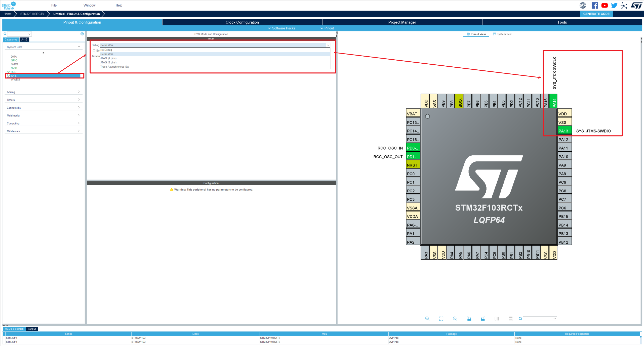Zoom out of the chip pinout

coord(455,319)
